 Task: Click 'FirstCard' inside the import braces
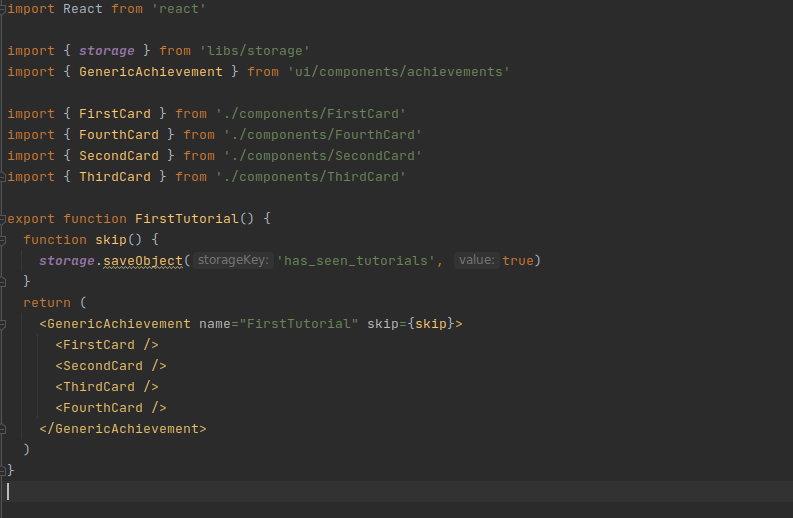tap(115, 114)
